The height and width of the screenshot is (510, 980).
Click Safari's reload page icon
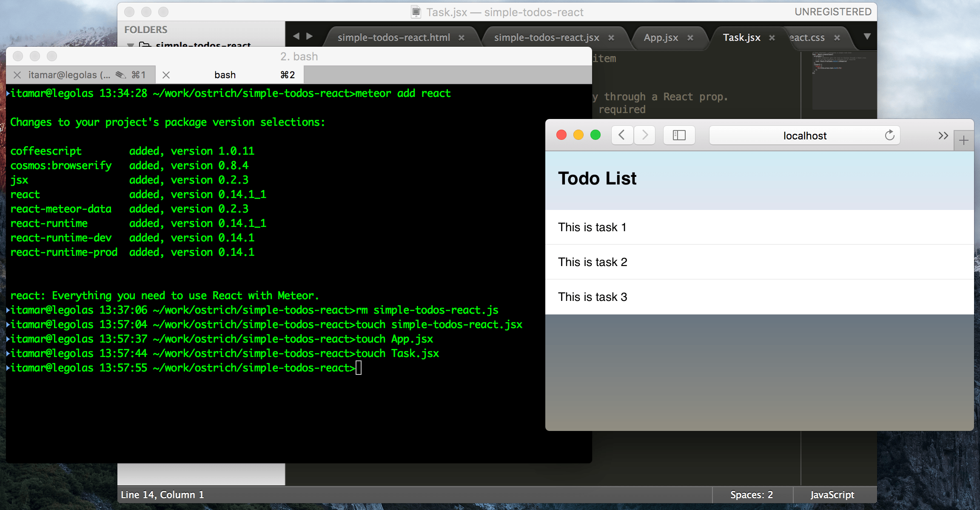[x=889, y=136]
